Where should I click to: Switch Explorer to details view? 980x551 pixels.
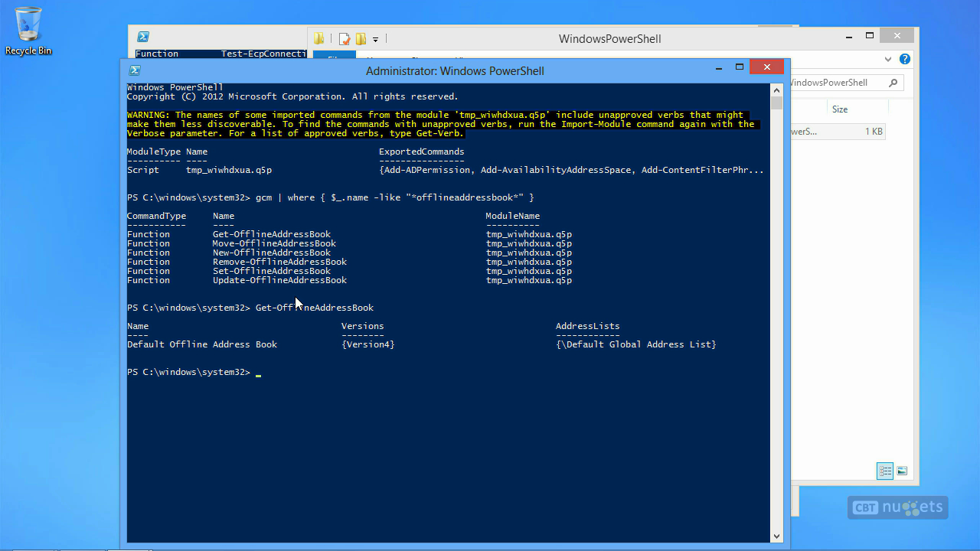(x=885, y=471)
